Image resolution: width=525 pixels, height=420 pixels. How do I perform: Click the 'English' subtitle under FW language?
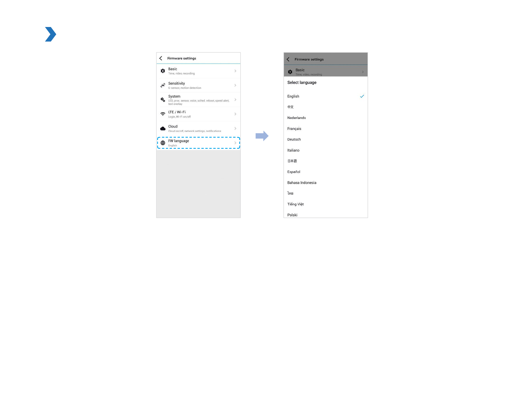coord(173,146)
